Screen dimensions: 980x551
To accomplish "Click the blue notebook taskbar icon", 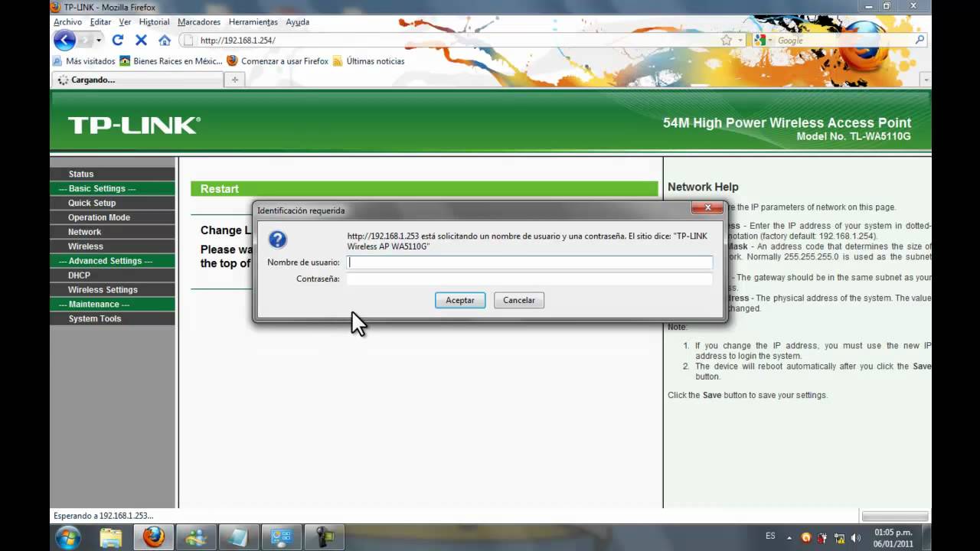I will 238,537.
